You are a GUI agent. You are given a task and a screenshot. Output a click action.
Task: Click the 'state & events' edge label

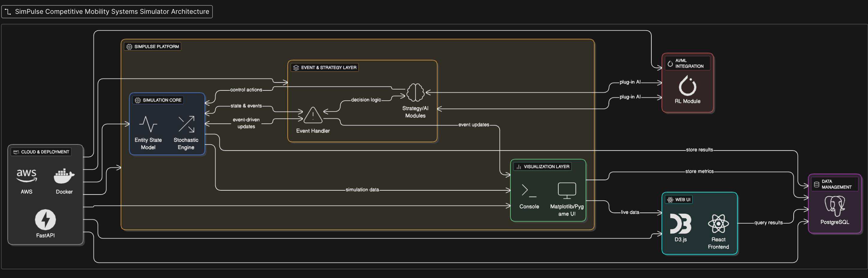246,106
